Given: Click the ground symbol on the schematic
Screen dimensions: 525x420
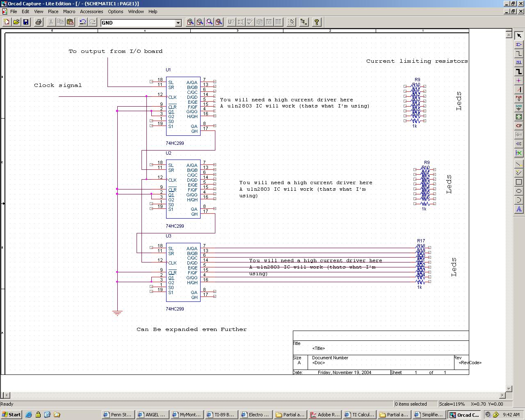Looking at the screenshot, I should point(117,313).
